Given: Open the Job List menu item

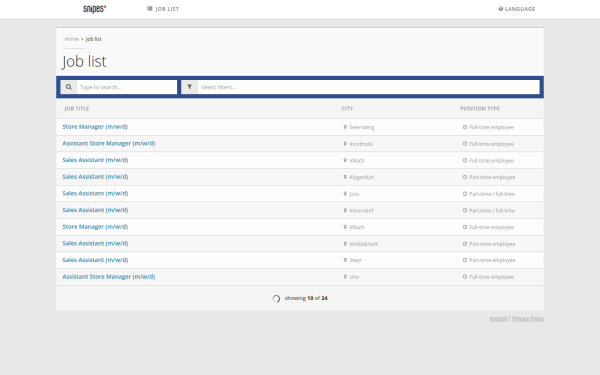Looking at the screenshot, I should click(x=163, y=9).
